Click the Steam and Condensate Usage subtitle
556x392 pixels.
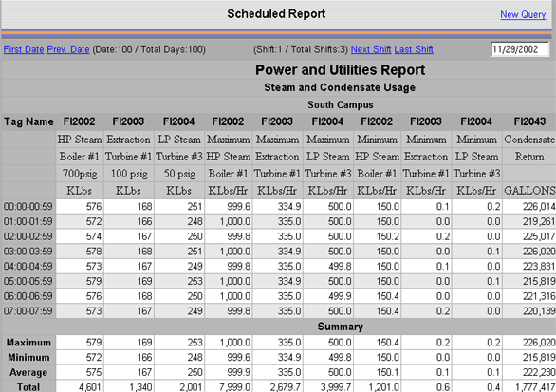tap(340, 87)
